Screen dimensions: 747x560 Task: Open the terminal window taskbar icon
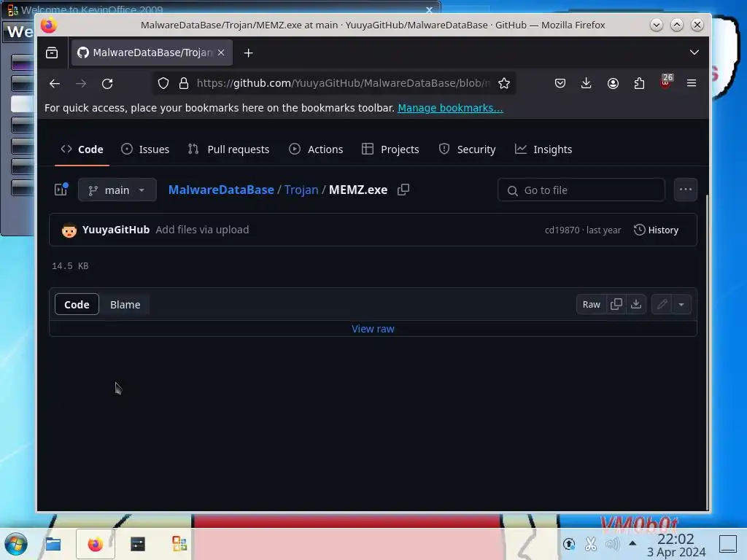coord(138,544)
